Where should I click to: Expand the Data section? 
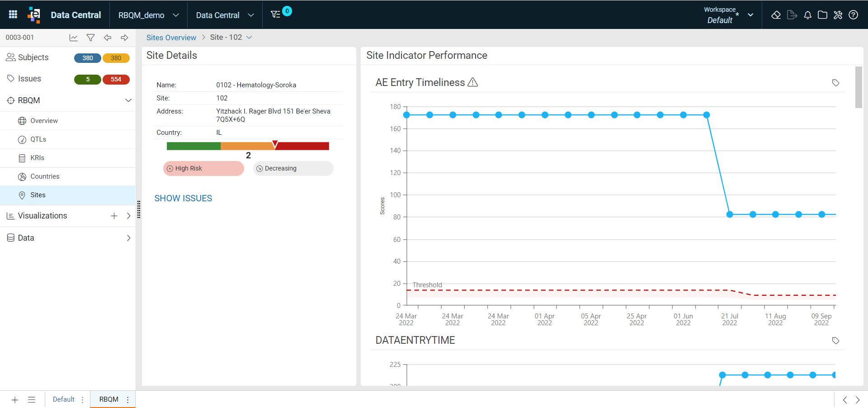pos(128,238)
